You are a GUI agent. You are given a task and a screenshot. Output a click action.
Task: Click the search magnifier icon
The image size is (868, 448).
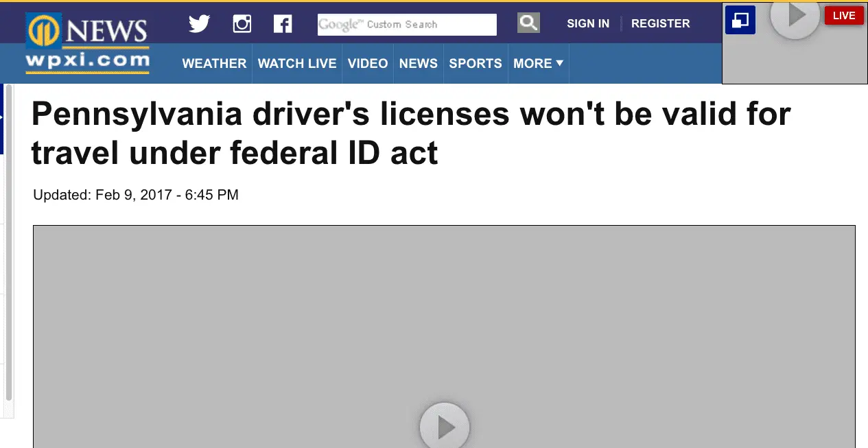coord(528,23)
